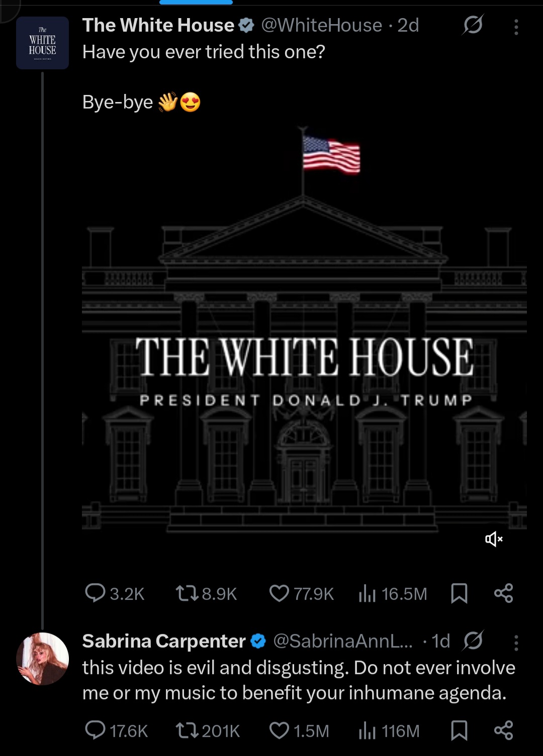This screenshot has width=543, height=756.
Task: Open the @WhiteHouse profile handle
Action: [322, 25]
